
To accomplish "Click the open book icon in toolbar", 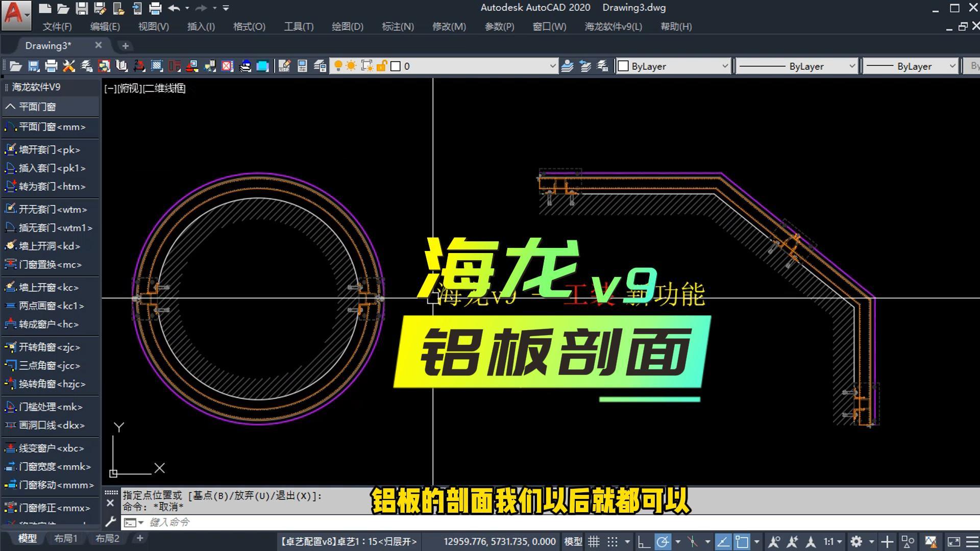I will 121,66.
